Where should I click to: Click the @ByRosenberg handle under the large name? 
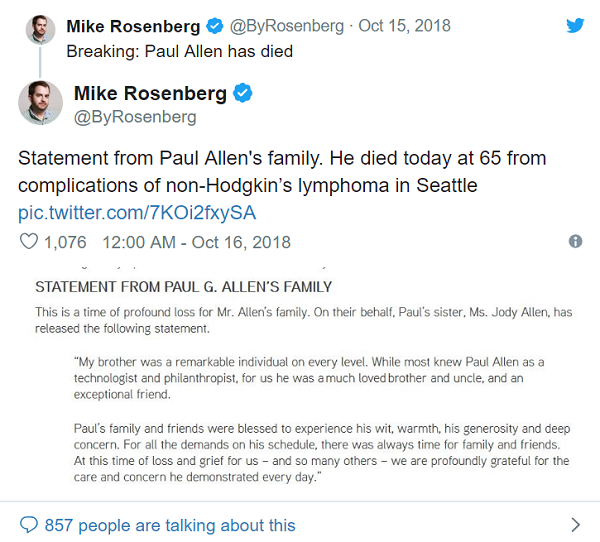point(138,117)
